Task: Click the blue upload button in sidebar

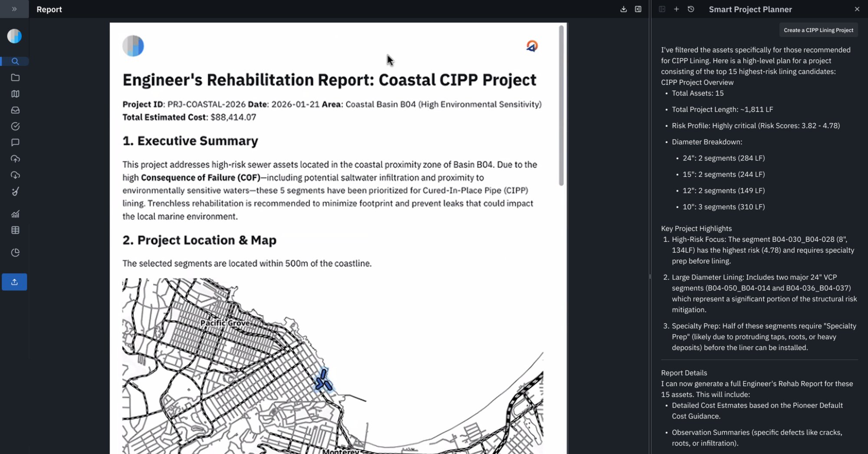Action: pyautogui.click(x=14, y=282)
